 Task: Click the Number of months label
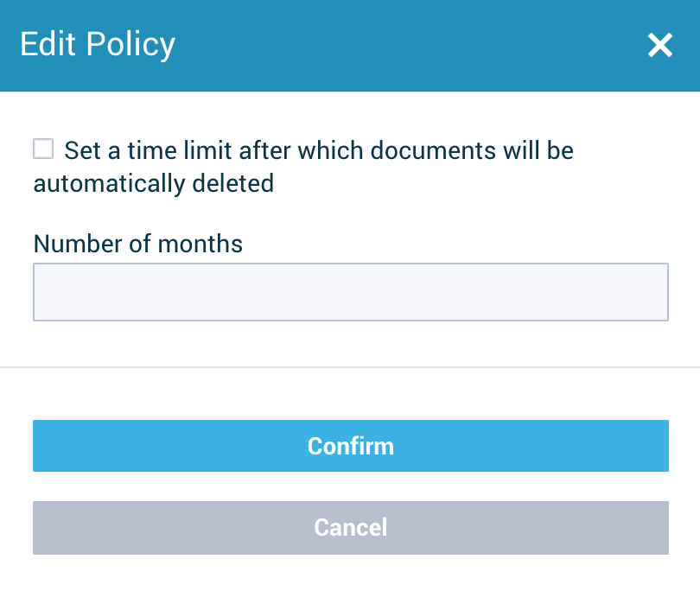coord(137,244)
